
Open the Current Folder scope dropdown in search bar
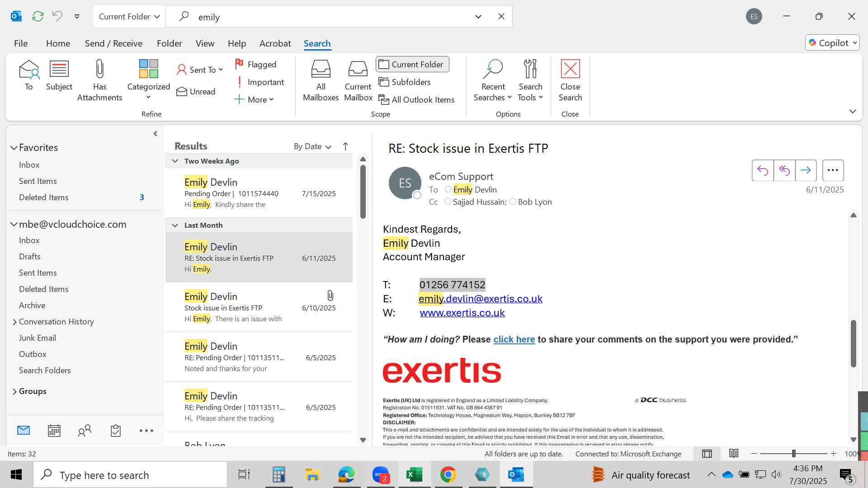[x=129, y=16]
